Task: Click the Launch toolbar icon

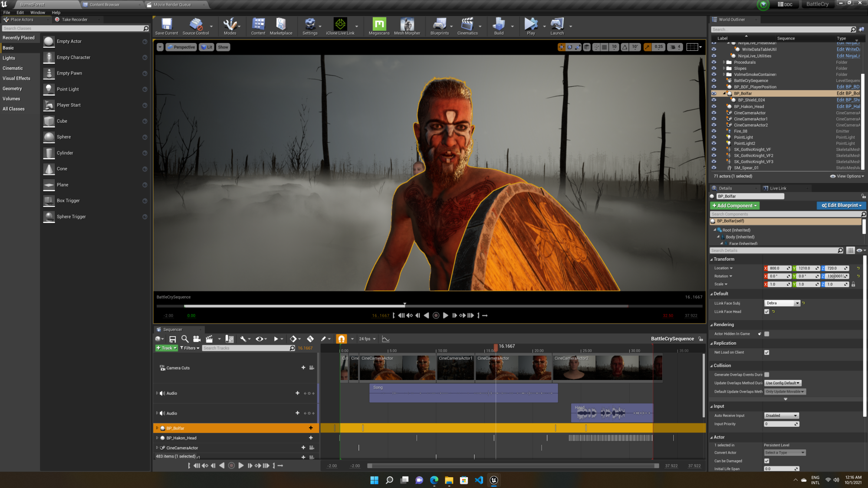Action: [x=557, y=26]
